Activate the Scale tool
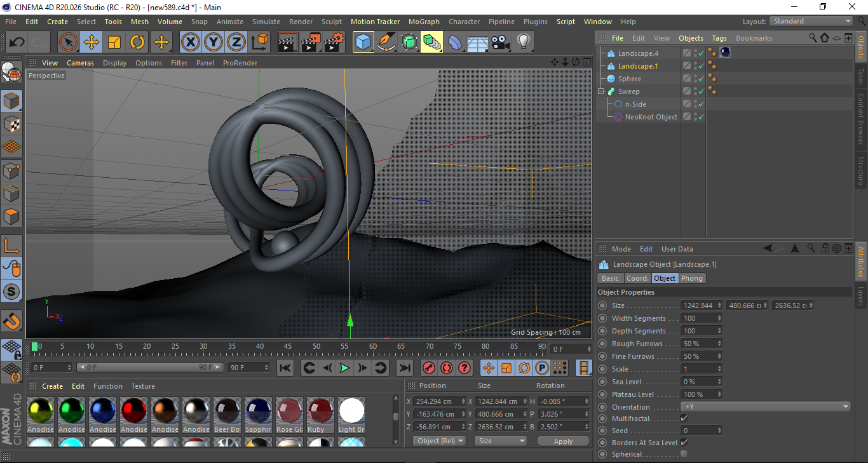This screenshot has height=463, width=868. 114,43
